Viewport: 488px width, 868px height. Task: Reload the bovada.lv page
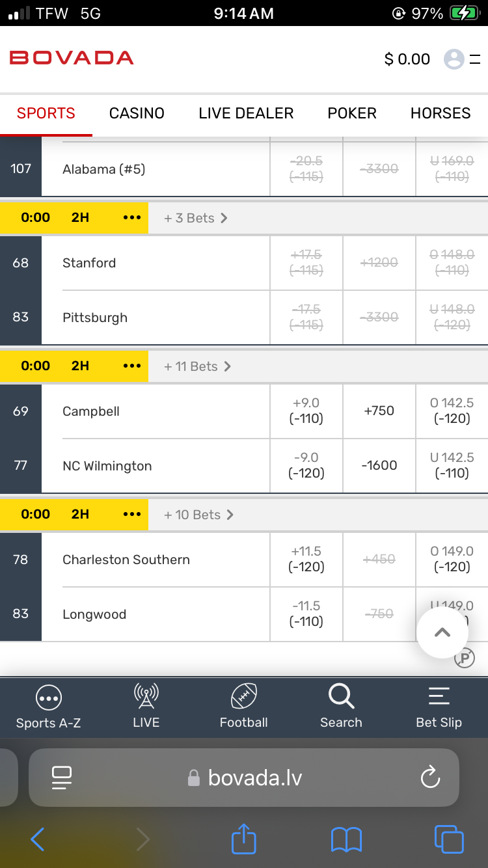tap(430, 778)
